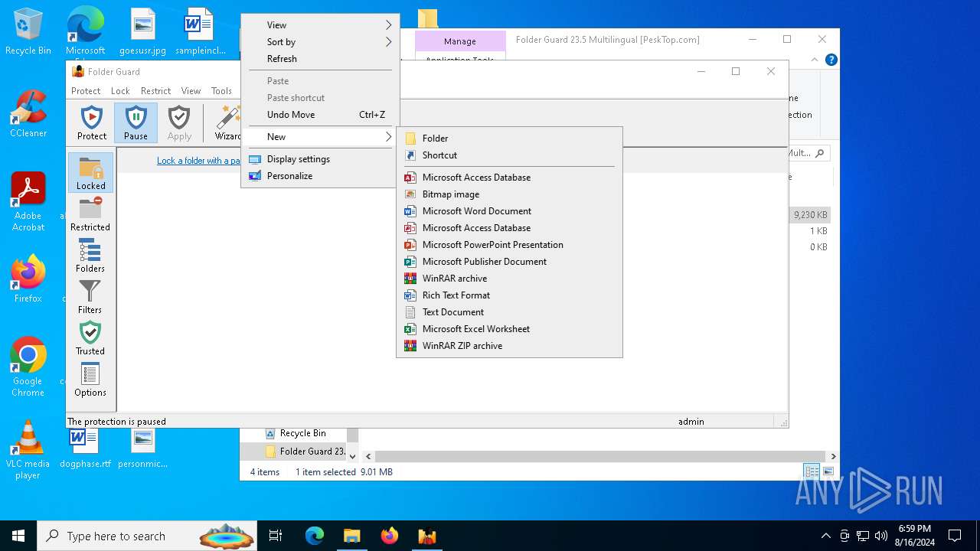
Task: Open Adobe Acrobat desktop shortcut
Action: (x=28, y=202)
